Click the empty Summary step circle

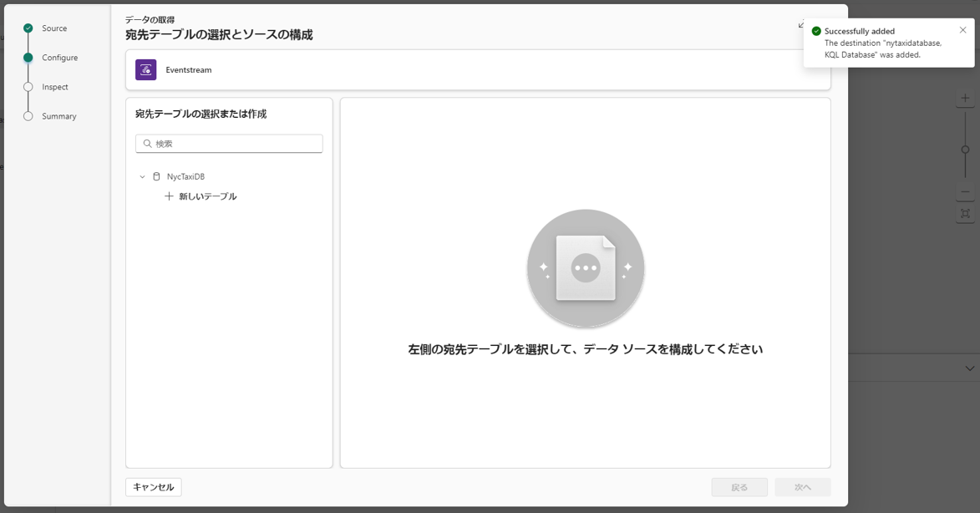point(28,116)
